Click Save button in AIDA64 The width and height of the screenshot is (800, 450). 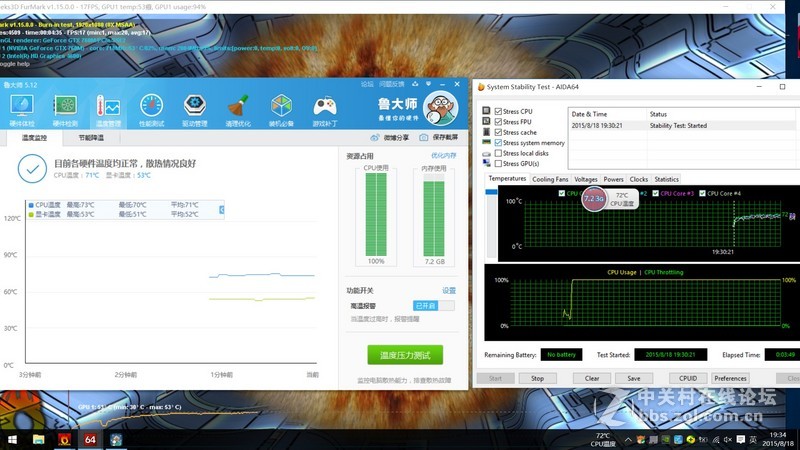pos(634,379)
